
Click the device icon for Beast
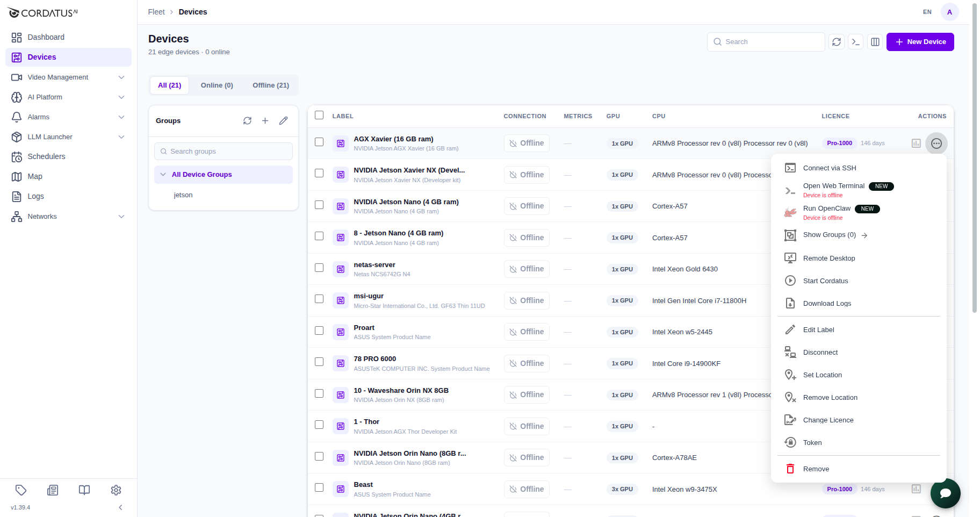tap(341, 489)
